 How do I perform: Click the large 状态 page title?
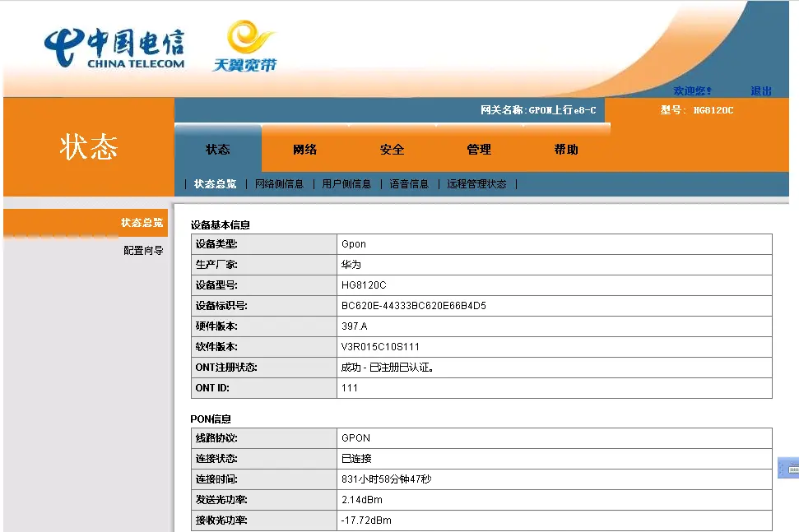click(x=89, y=146)
